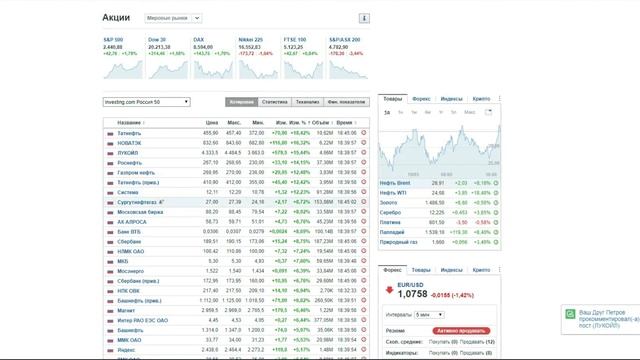Click the Активно продавать summary button
This screenshot has width=640, height=360.
(461, 331)
